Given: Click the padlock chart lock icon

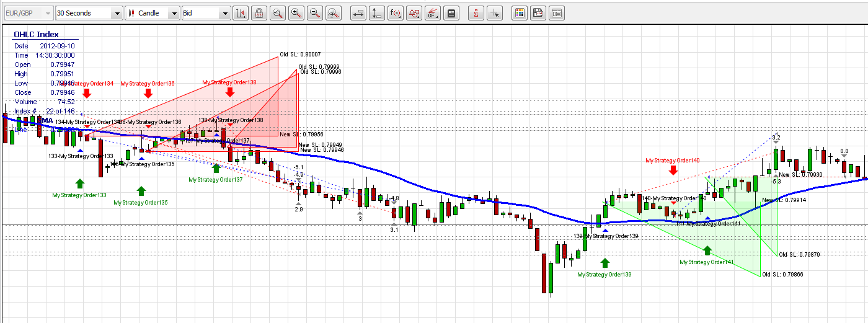Looking at the screenshot, I should pos(259,12).
